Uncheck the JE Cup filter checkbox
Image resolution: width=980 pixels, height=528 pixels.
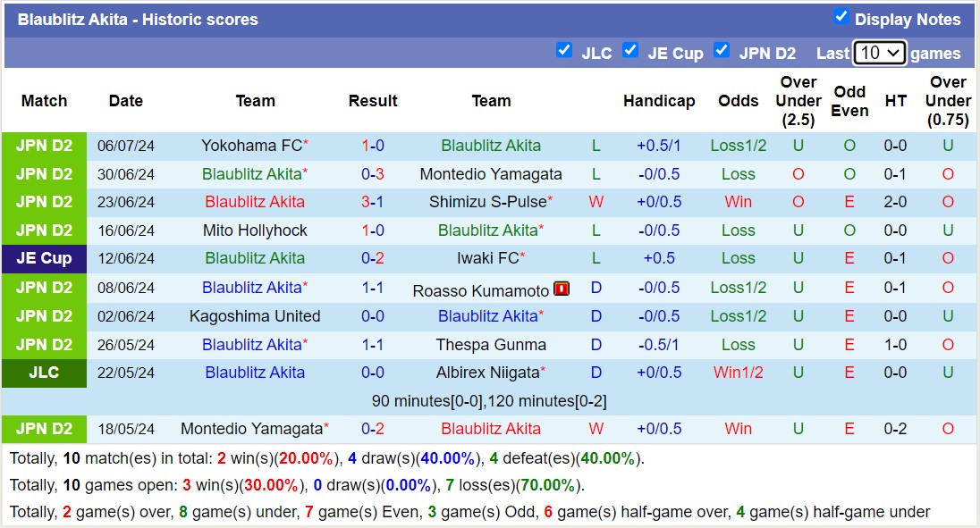tap(629, 50)
